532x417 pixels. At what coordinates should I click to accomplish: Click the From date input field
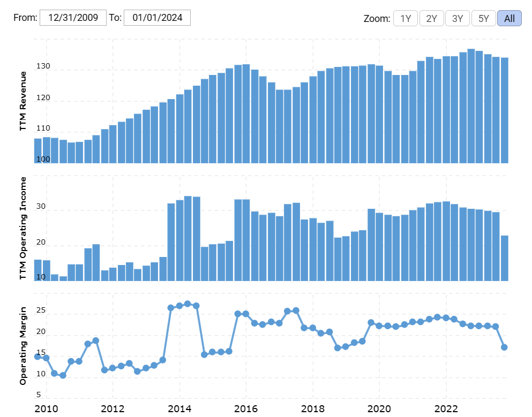[x=73, y=18]
